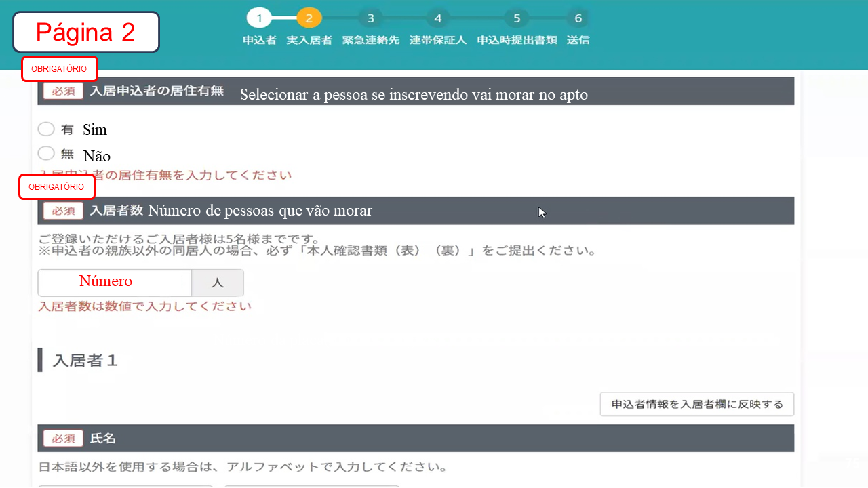
Task: Click the Página 2 label box
Action: point(86,32)
